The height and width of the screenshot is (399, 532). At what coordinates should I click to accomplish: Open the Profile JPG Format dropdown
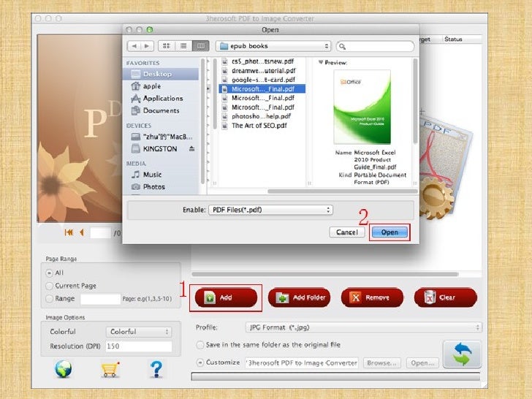[363, 327]
